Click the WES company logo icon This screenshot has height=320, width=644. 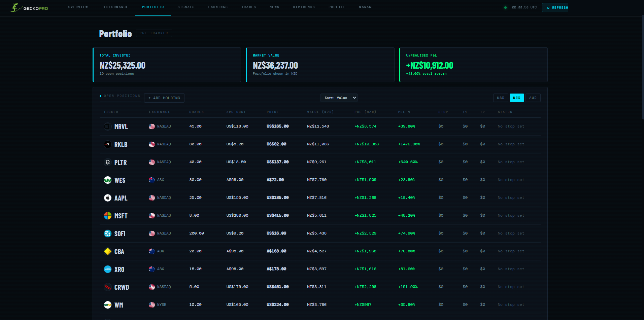coord(108,180)
